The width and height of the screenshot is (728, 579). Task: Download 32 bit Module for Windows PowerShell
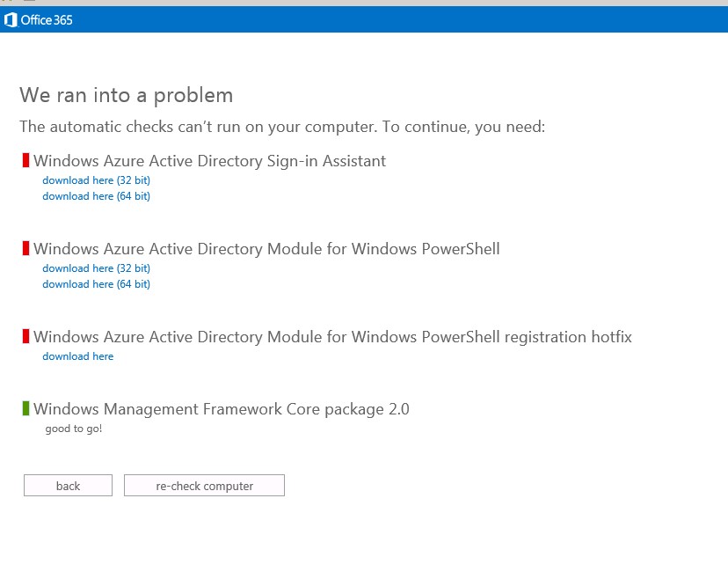[x=96, y=268]
